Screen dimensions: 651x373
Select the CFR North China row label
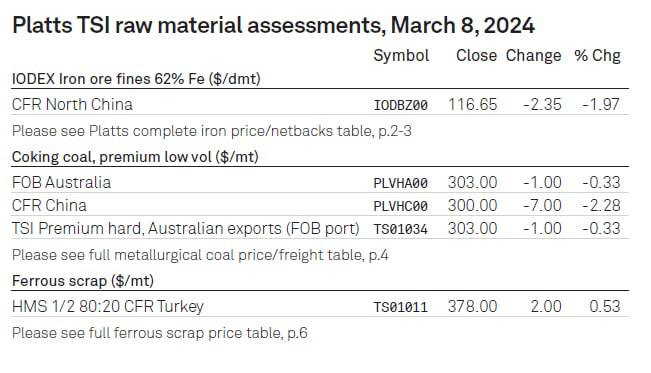click(72, 104)
